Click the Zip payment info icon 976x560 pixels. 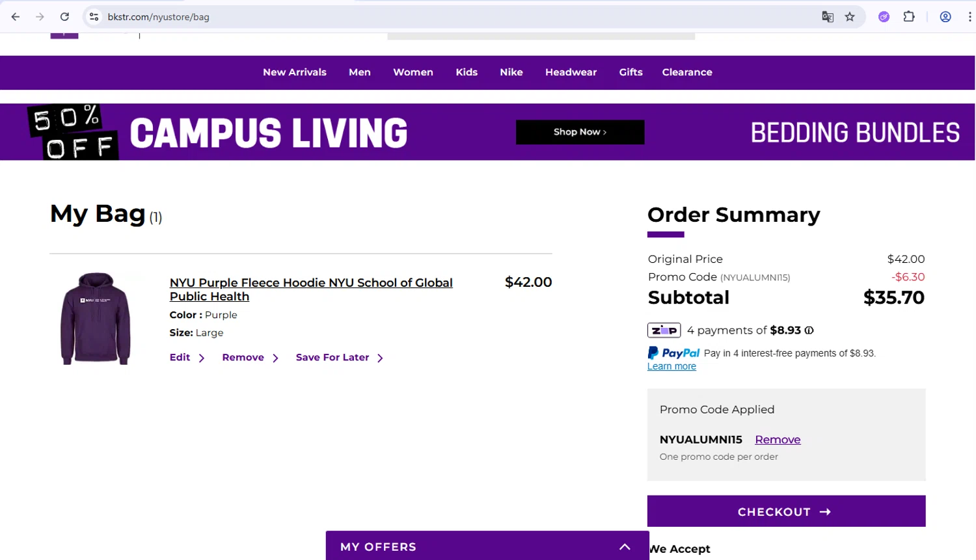click(x=809, y=330)
